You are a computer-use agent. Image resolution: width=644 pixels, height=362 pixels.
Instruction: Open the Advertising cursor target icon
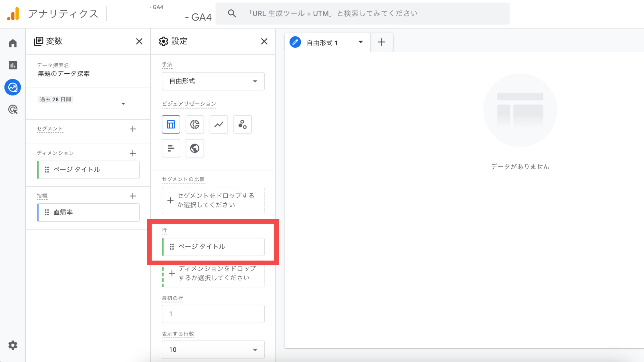coord(13,109)
